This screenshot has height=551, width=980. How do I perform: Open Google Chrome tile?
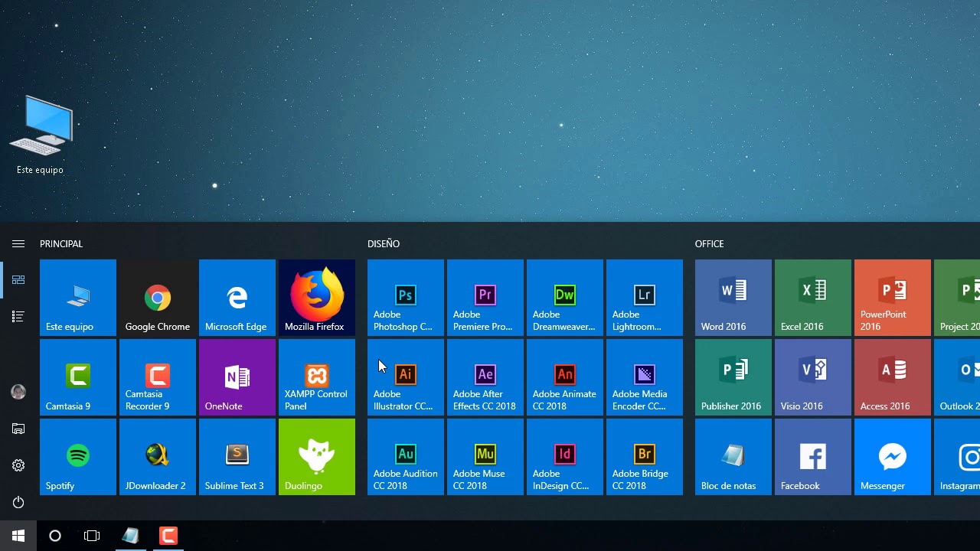pos(158,298)
